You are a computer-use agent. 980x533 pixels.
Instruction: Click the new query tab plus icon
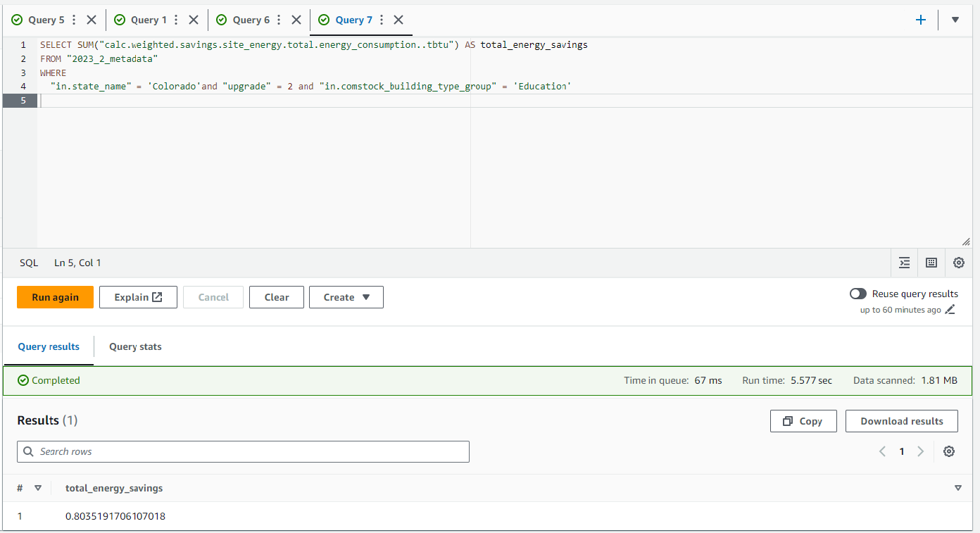pos(921,20)
